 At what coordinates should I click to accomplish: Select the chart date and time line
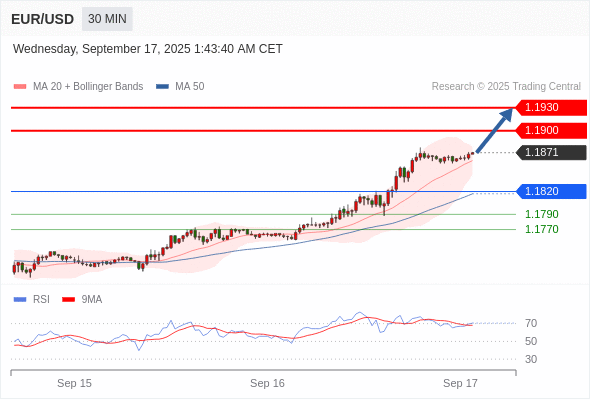pyautogui.click(x=148, y=49)
